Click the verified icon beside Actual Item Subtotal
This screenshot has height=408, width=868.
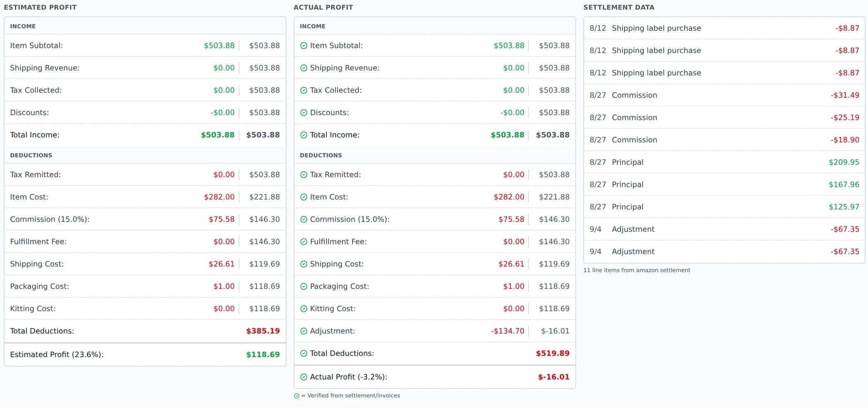coord(303,46)
